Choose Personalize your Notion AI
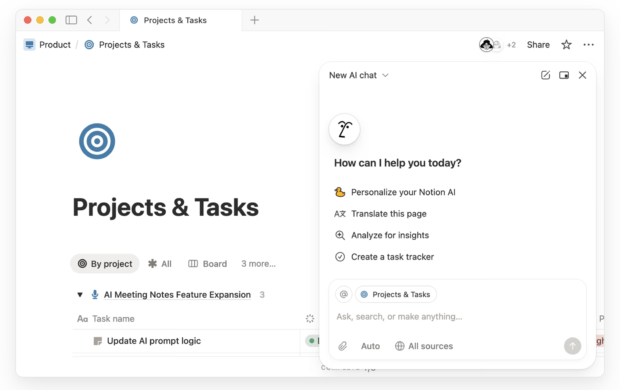The width and height of the screenshot is (620, 390). pyautogui.click(x=395, y=192)
